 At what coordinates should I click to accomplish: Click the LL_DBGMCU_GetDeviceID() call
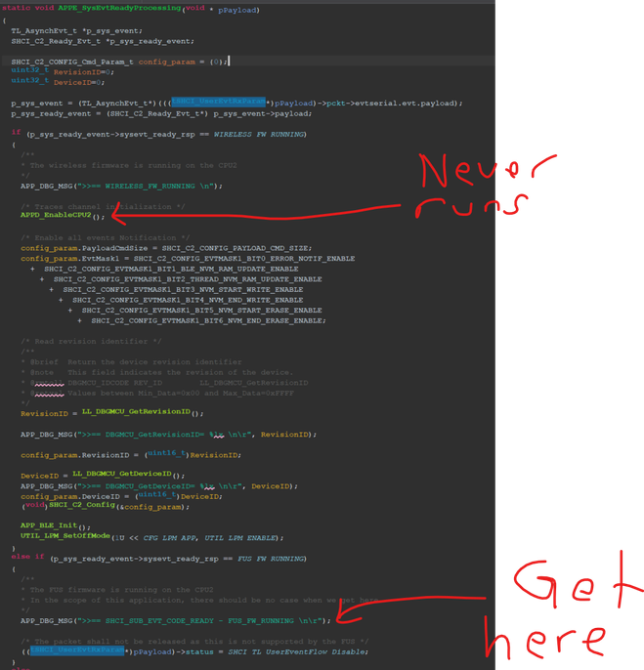pos(128,475)
